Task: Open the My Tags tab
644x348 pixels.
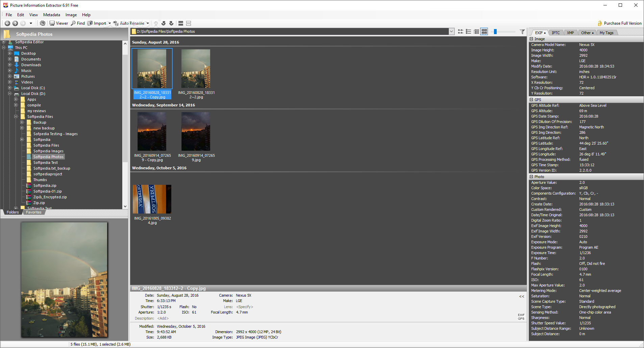Action: coord(606,33)
